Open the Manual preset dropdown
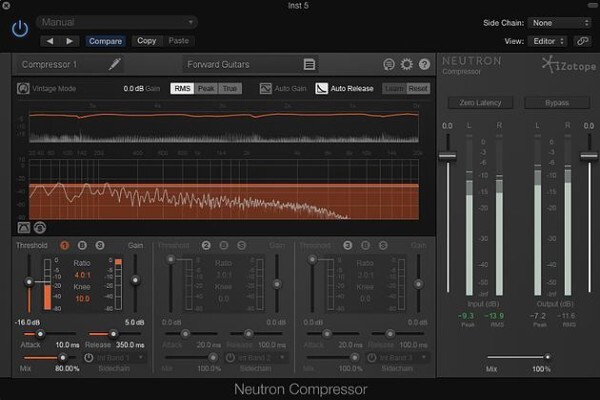 (x=117, y=22)
